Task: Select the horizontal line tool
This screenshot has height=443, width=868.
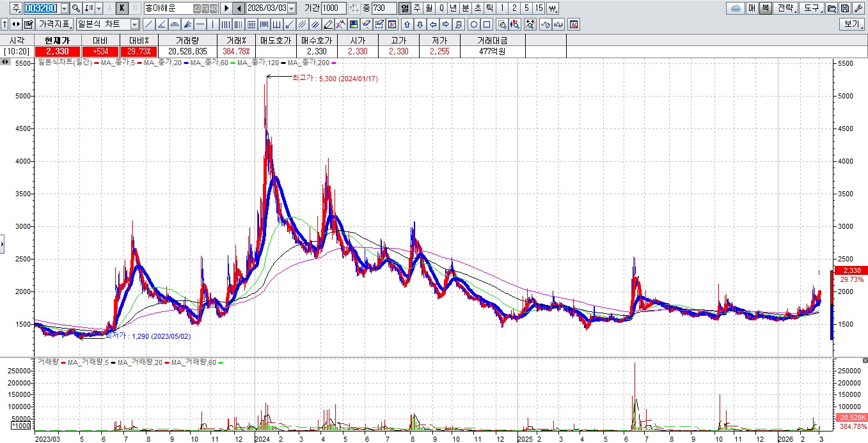Action: pyautogui.click(x=200, y=24)
